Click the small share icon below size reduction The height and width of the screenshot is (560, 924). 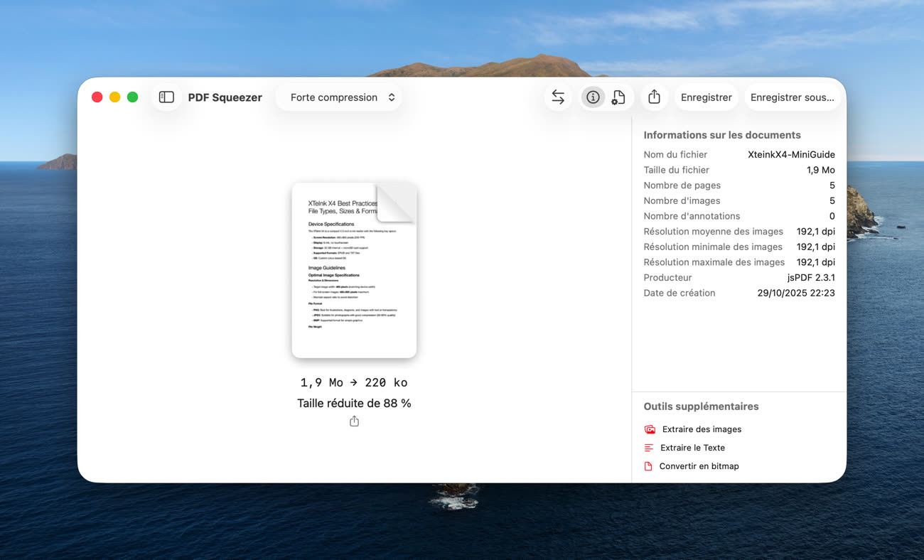pos(354,421)
